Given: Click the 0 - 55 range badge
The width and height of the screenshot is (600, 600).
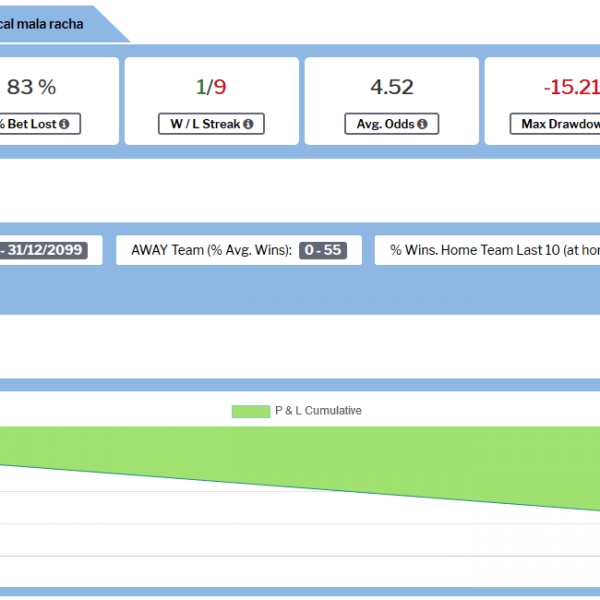Looking at the screenshot, I should point(323,250).
